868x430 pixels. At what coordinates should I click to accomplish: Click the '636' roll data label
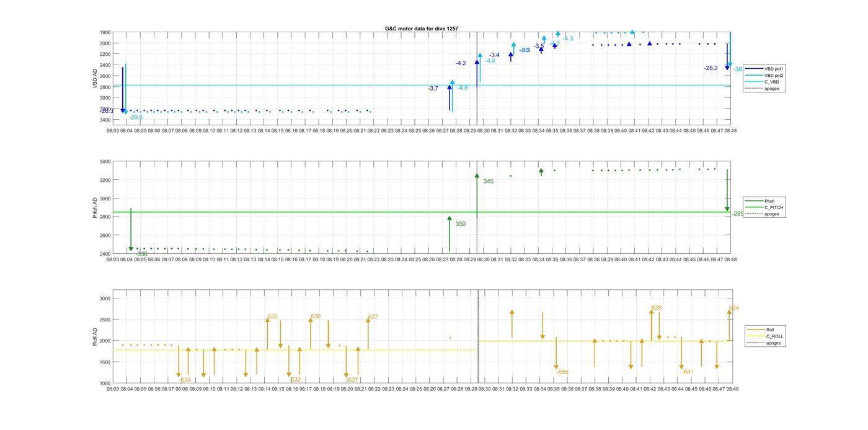tap(316, 316)
